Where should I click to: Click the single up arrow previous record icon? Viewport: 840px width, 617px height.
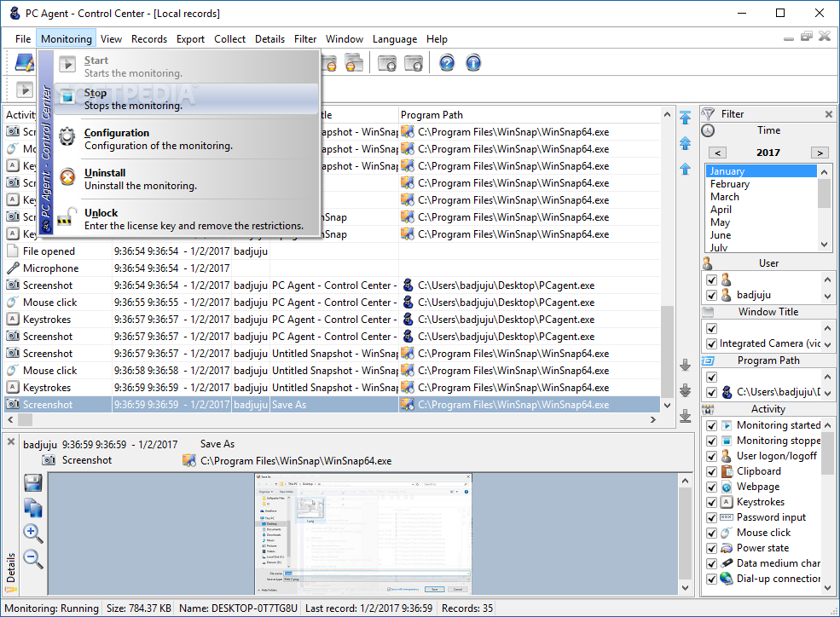click(x=685, y=169)
